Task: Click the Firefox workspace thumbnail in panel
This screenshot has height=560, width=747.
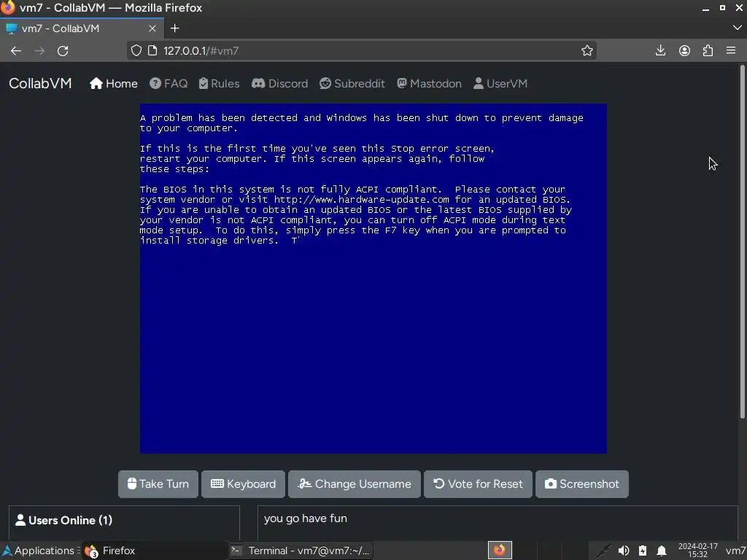Action: click(x=500, y=551)
